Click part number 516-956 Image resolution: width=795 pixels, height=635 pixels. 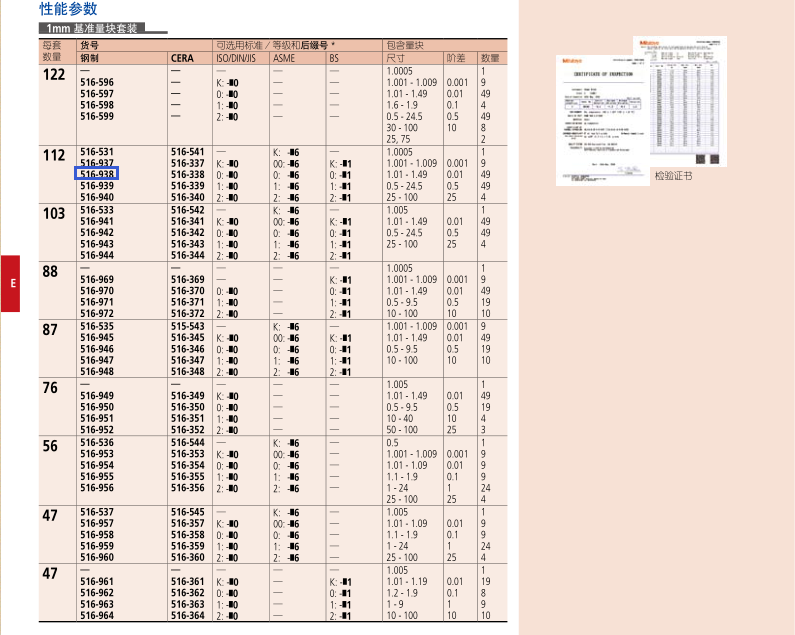[97, 487]
